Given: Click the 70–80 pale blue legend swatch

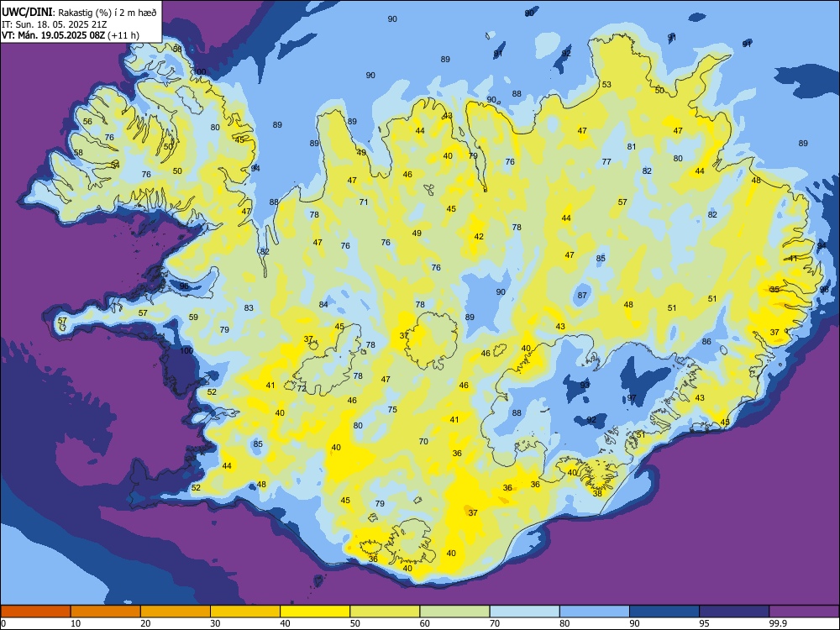Looking at the screenshot, I should 524,612.
